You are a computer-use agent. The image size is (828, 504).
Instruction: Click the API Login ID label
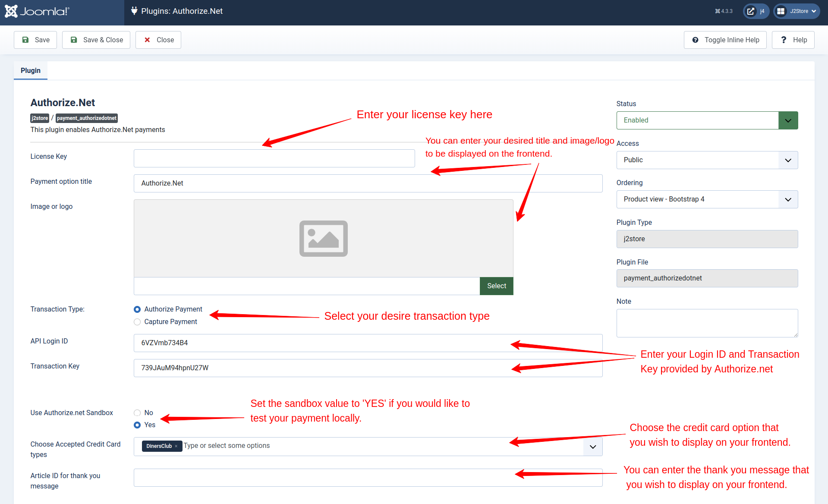tap(49, 341)
